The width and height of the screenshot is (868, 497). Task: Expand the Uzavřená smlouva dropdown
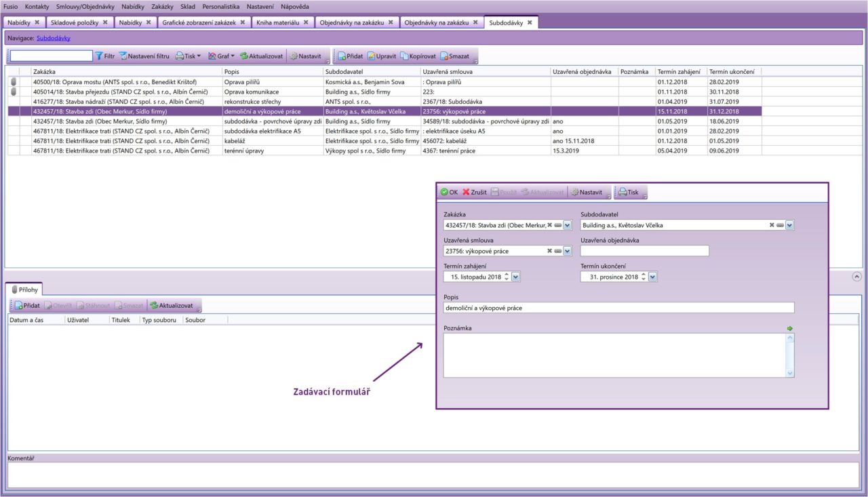(568, 251)
